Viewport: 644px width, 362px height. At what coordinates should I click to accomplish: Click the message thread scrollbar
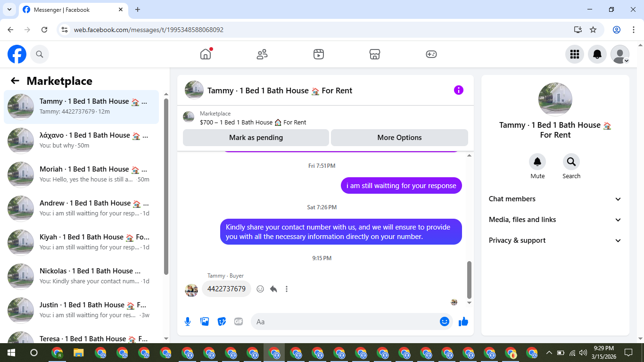click(469, 279)
